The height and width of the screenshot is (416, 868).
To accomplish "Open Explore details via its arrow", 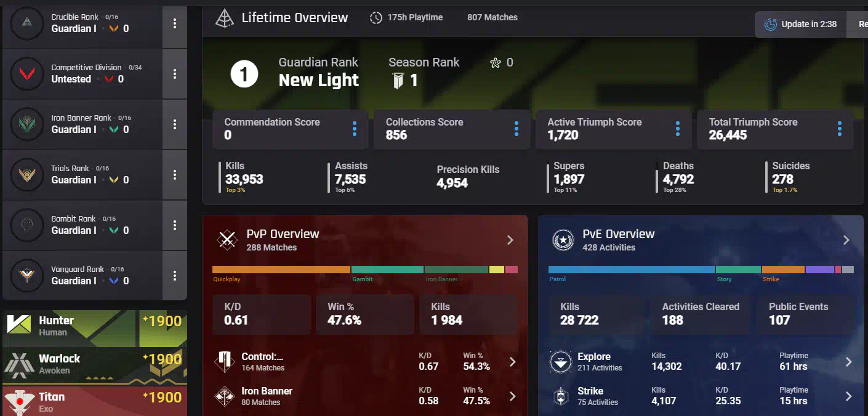I will pos(848,362).
